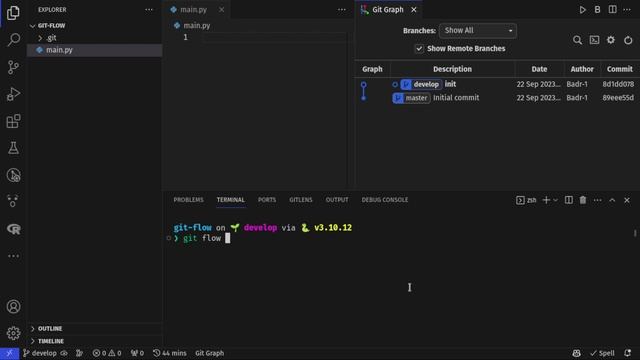Close the main.py tab
The image size is (640, 360).
click(221, 9)
